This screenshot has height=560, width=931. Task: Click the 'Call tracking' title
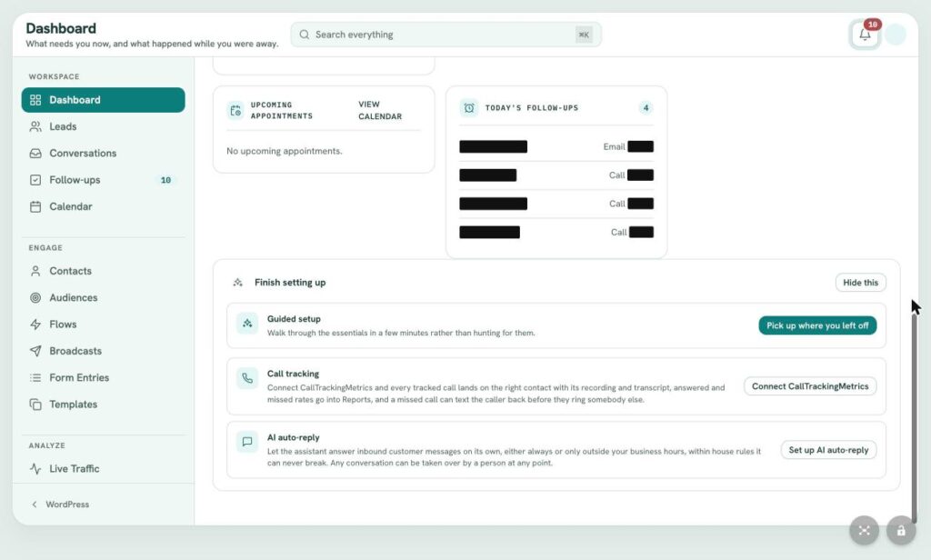click(294, 374)
